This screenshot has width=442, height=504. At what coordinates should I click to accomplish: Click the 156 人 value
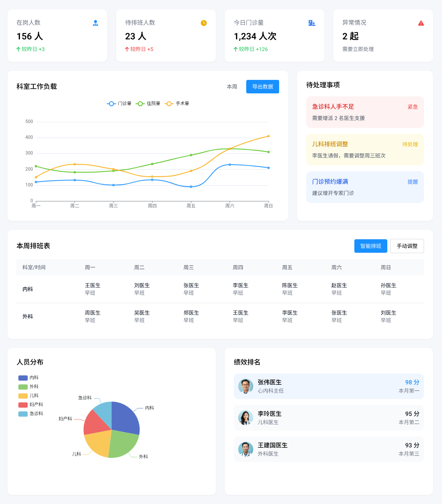pos(30,36)
